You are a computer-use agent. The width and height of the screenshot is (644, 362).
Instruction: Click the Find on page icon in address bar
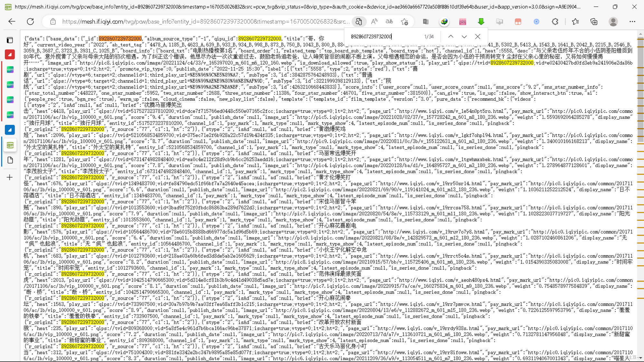coord(358,22)
